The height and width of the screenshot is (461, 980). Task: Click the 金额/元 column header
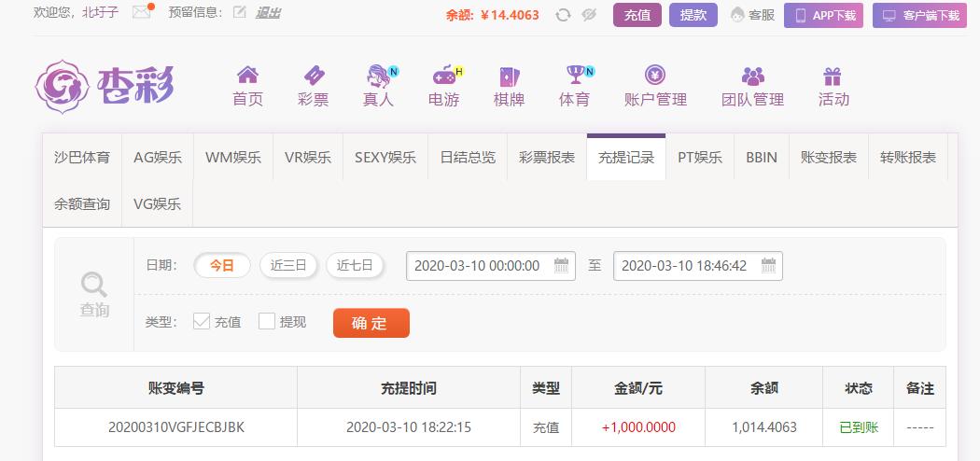tap(638, 388)
